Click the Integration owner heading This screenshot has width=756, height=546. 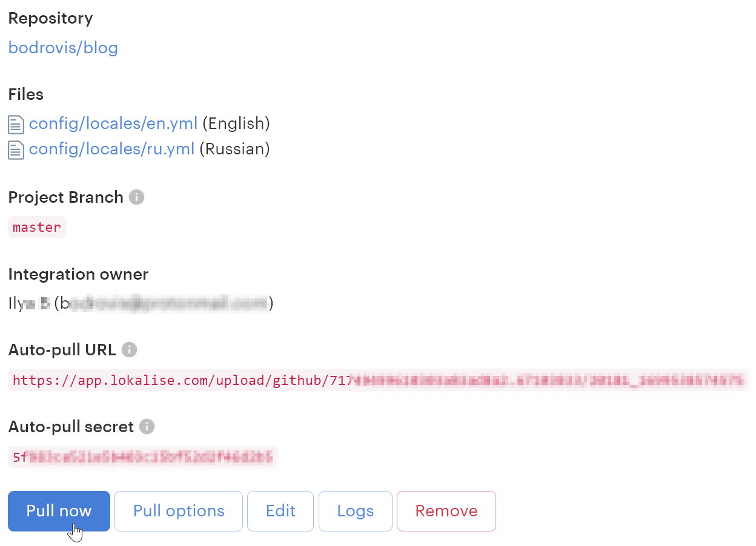coord(78,274)
